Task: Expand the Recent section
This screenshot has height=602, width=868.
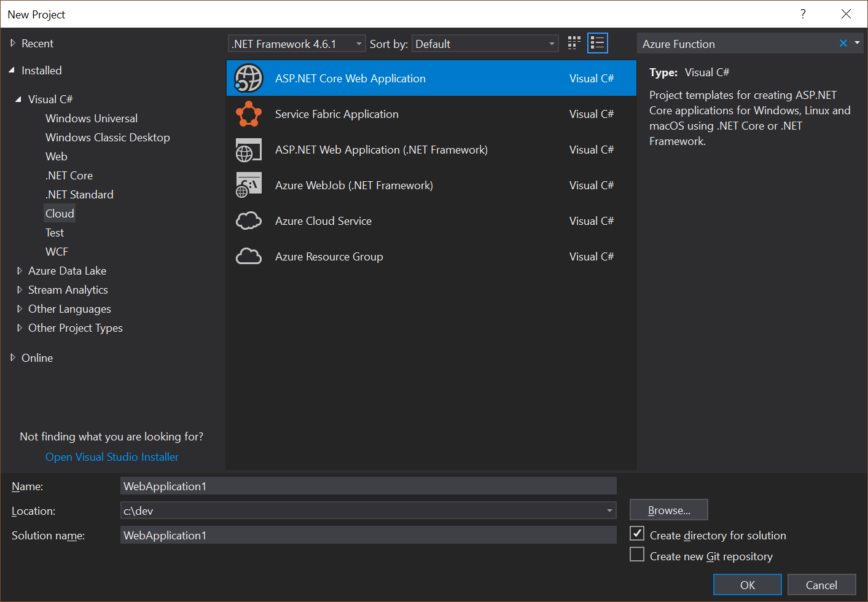Action: point(13,43)
